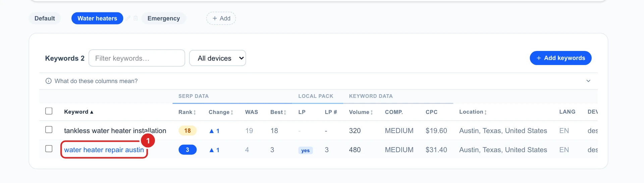
Task: Expand the 'What do these columns mean?' chevron
Action: click(588, 81)
